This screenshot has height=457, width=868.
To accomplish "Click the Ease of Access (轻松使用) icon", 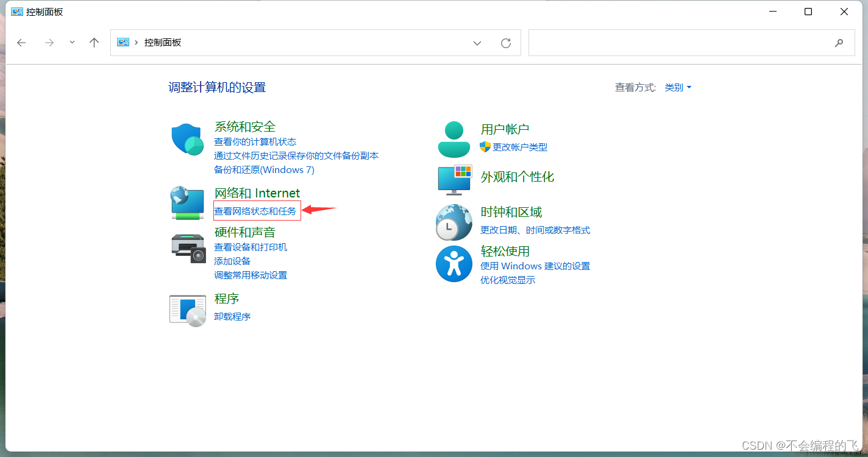I will coord(454,264).
